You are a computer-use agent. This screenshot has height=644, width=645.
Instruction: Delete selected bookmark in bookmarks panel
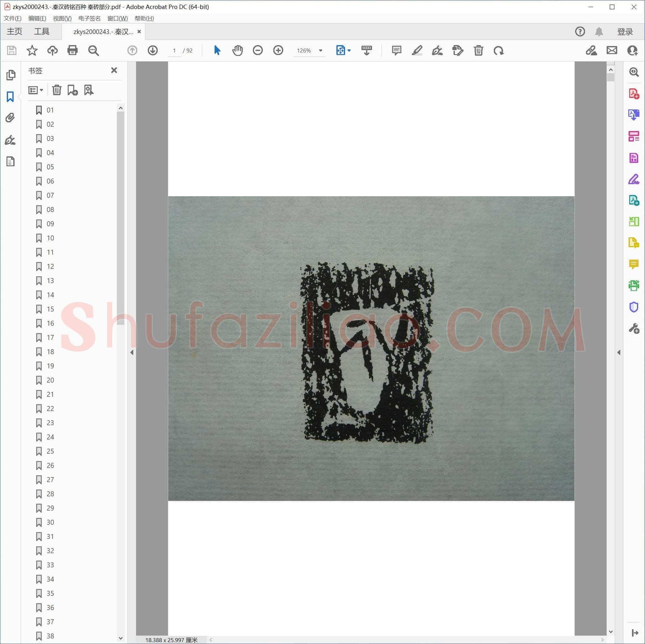pyautogui.click(x=57, y=90)
